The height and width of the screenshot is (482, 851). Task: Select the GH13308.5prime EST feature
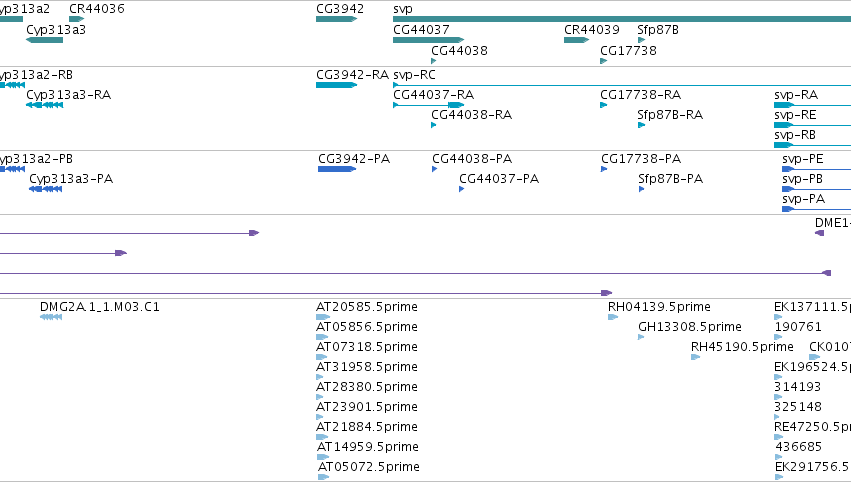click(x=641, y=337)
